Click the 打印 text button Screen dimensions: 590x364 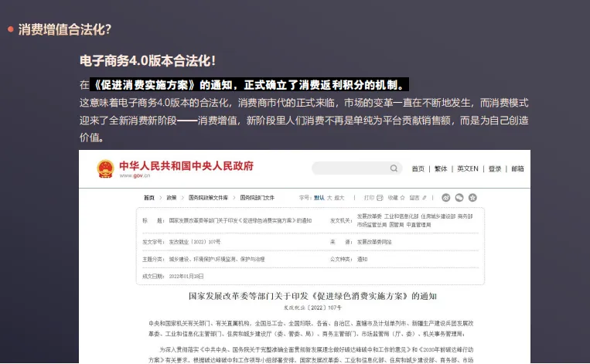coord(369,198)
